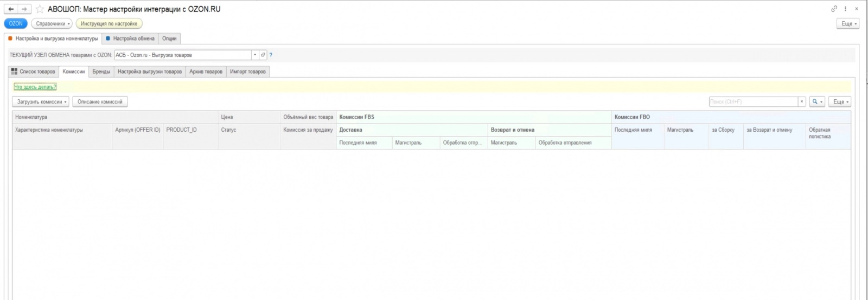Screen dimensions: 868x300
Task: Click Возврат и отмена Магистраль header
Action: 512,143
